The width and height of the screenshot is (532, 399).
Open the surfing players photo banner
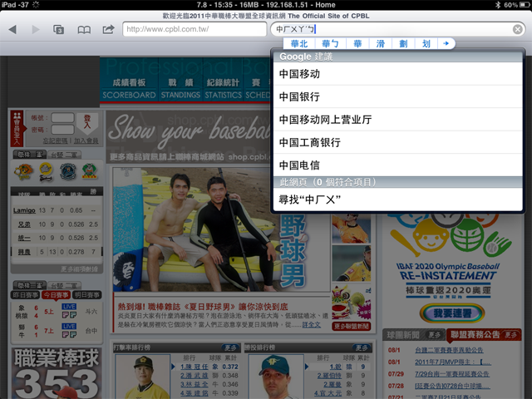221,229
